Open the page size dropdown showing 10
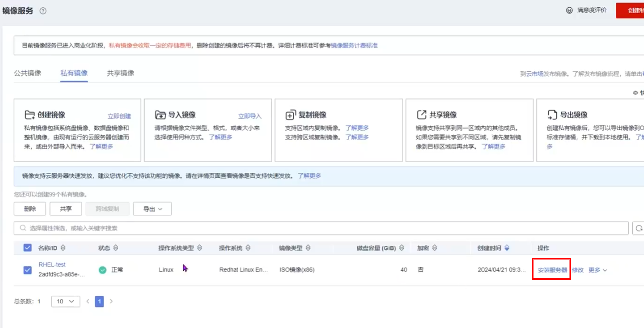Viewport: 644px width, 328px height. (x=66, y=301)
